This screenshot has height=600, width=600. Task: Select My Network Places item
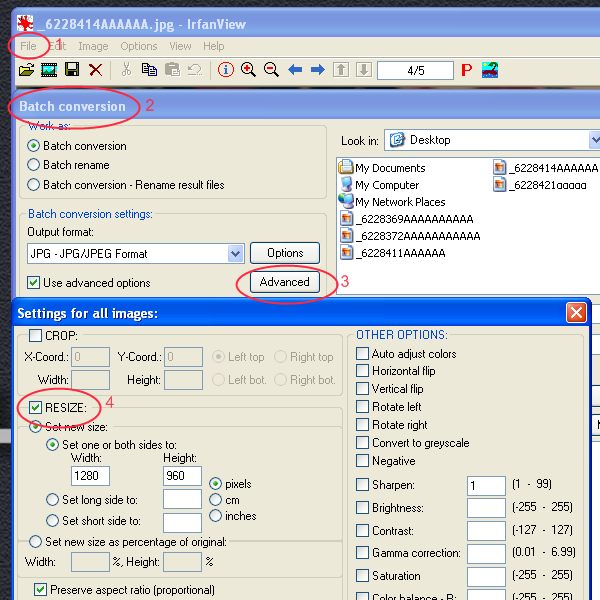click(392, 202)
